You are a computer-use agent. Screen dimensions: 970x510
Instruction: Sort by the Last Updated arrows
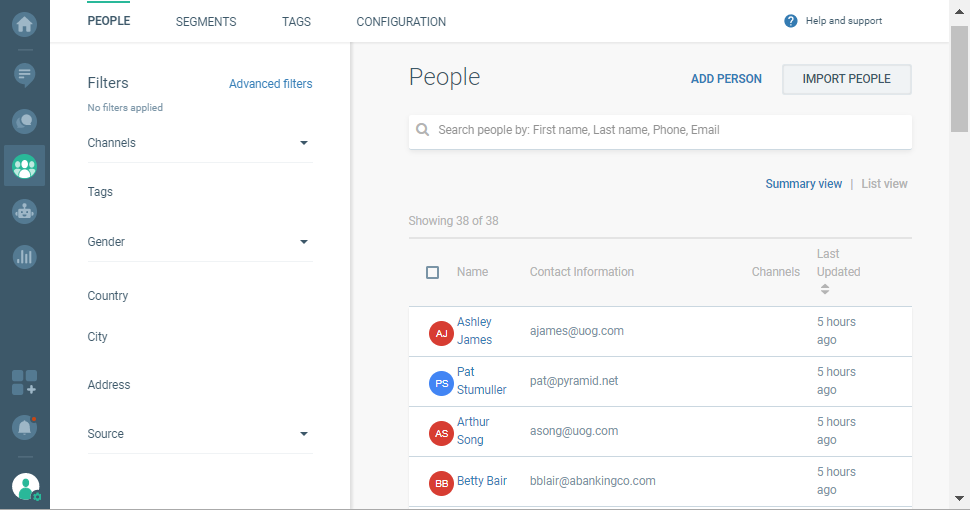click(825, 289)
